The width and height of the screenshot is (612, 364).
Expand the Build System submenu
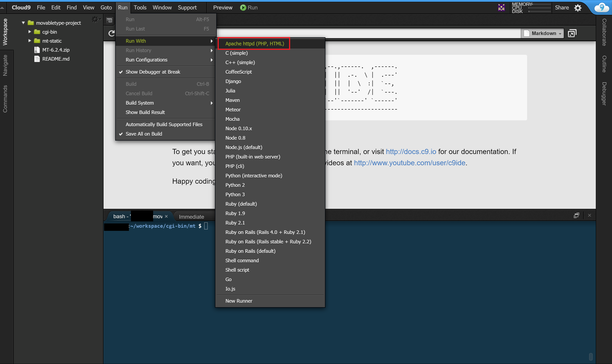[x=166, y=103]
